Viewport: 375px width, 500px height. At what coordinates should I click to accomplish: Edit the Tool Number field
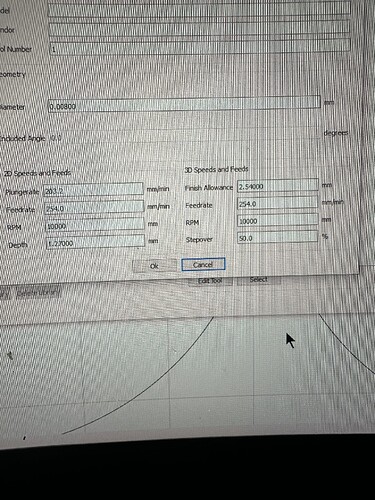tap(200, 46)
